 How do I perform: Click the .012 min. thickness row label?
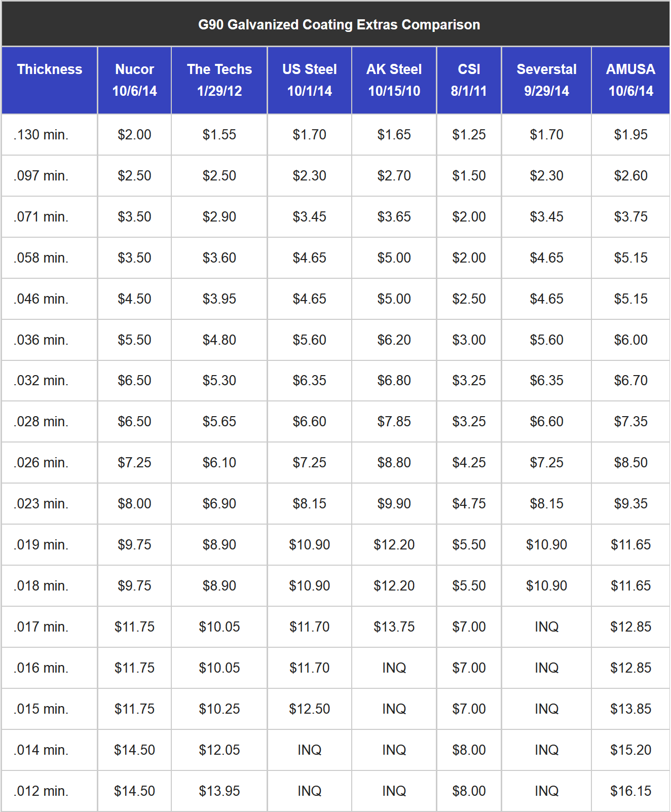[x=41, y=791]
